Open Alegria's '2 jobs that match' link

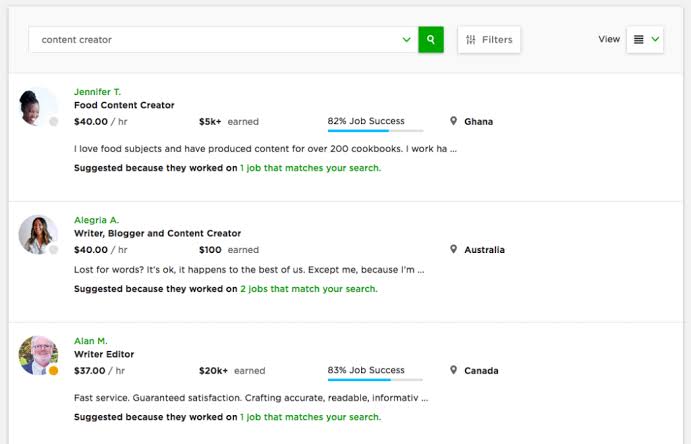308,289
